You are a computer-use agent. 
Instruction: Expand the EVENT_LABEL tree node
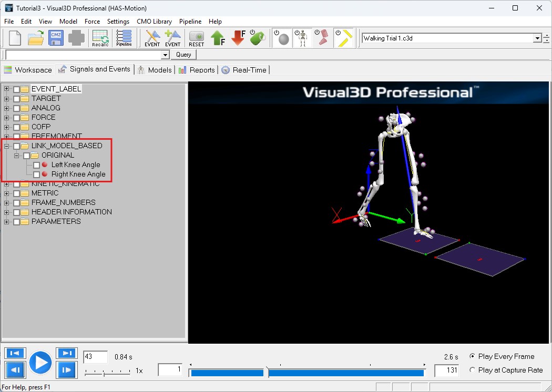[6, 89]
